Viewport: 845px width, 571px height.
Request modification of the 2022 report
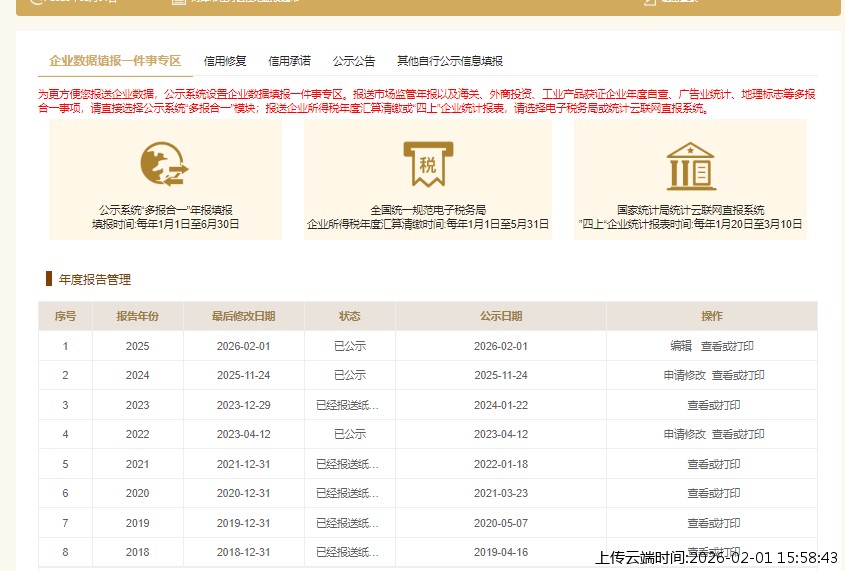(x=684, y=435)
